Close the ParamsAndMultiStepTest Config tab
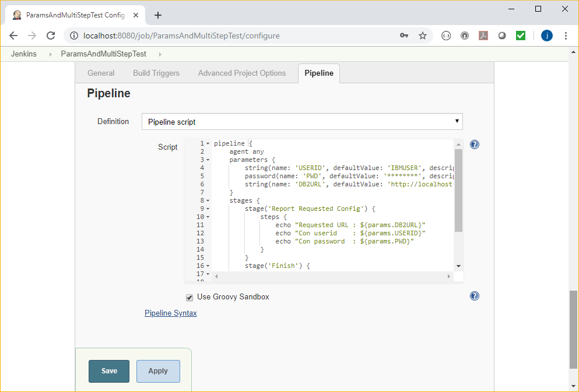The height and width of the screenshot is (392, 579). pos(136,15)
